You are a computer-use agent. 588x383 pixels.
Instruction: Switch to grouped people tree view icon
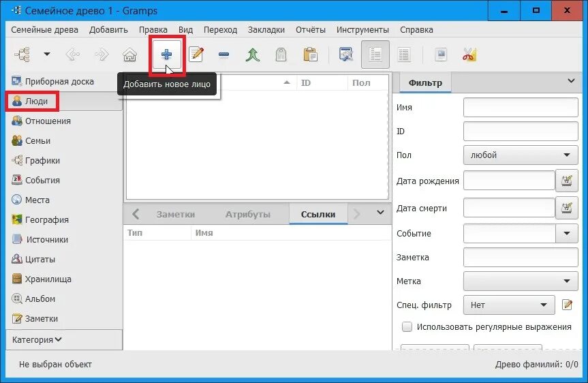click(375, 55)
